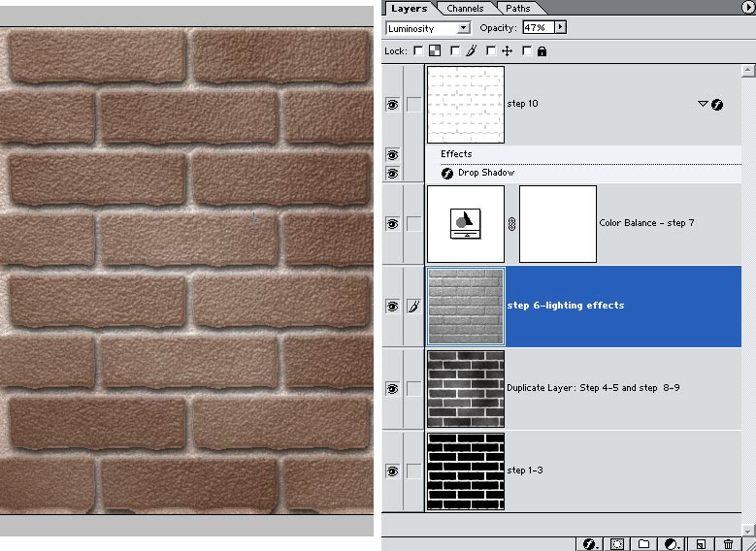Click the Create new layer button
Viewport: 756px width, 551px height.
[x=701, y=544]
